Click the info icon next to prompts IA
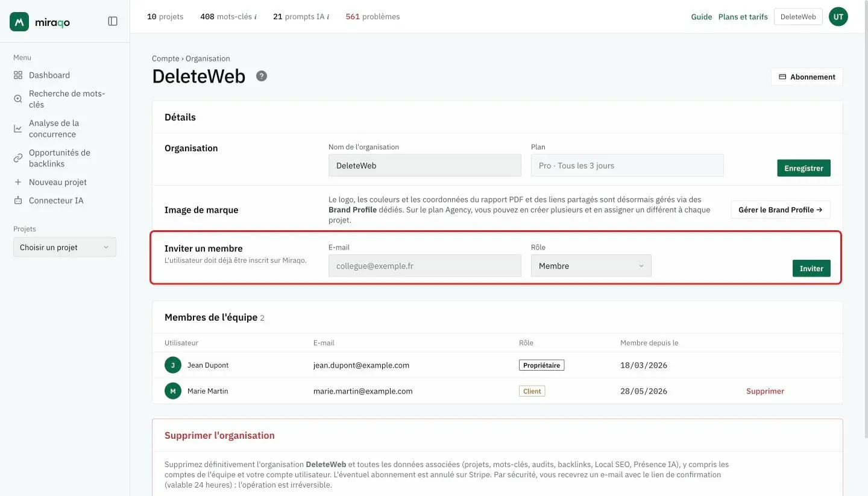 328,17
